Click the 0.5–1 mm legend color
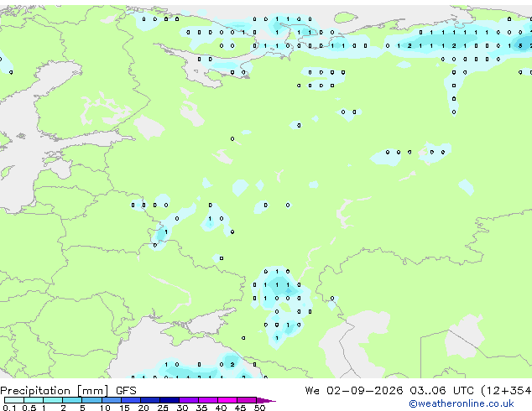This screenshot has width=532, height=411. click(x=34, y=400)
